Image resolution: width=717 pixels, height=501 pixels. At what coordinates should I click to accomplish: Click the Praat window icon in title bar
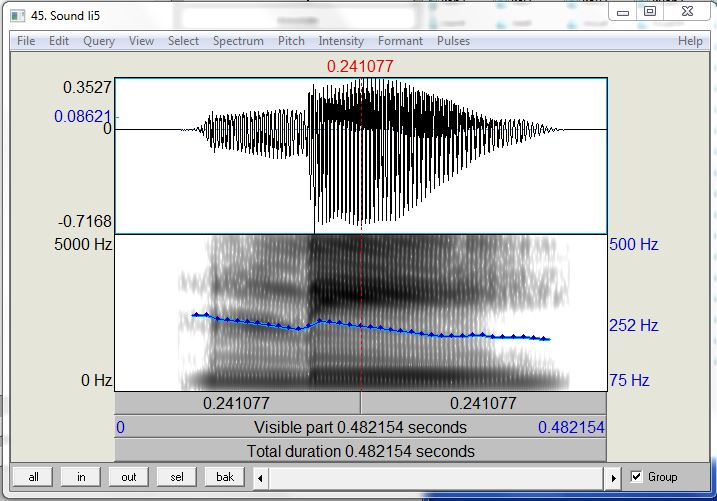[17, 16]
